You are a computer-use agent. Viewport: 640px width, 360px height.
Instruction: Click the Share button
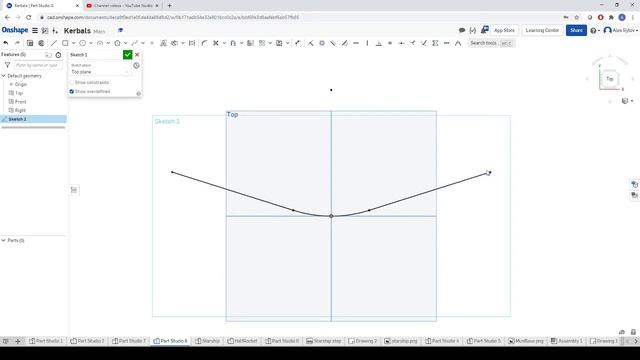click(x=576, y=30)
